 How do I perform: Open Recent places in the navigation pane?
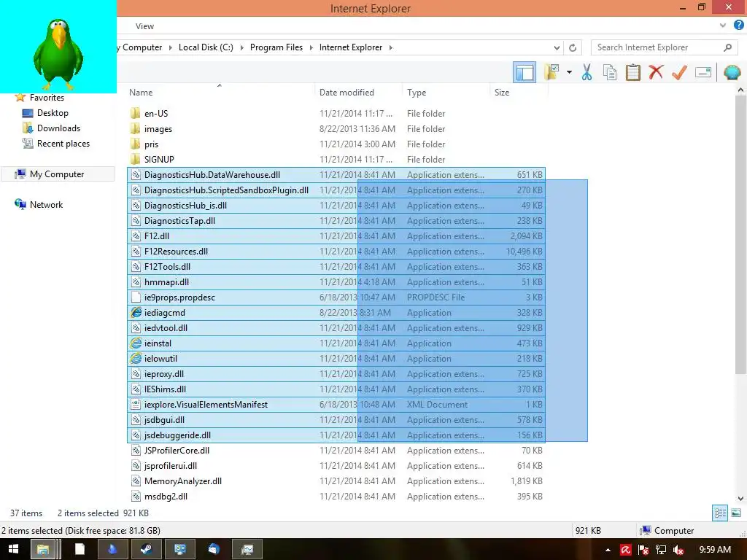[63, 144]
